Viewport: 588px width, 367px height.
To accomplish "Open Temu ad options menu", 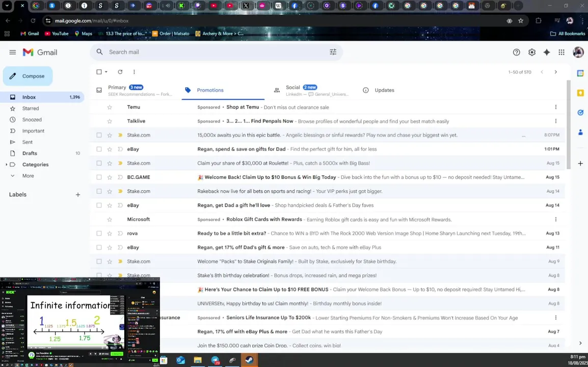I will click(556, 107).
